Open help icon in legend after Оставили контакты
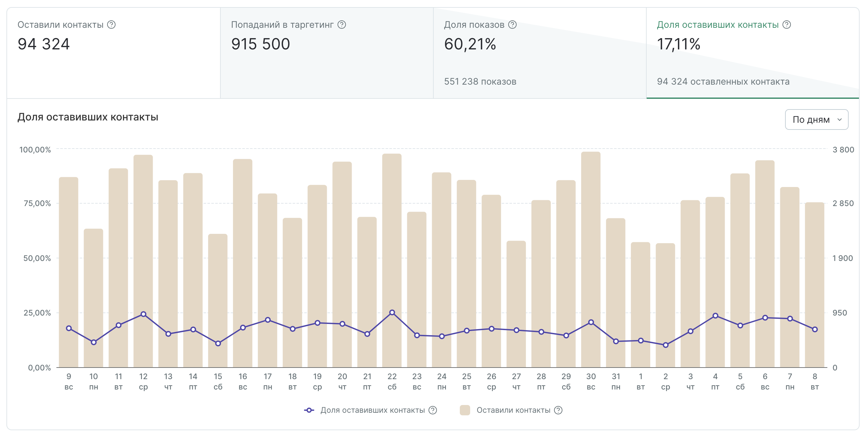The width and height of the screenshot is (868, 436). [558, 410]
